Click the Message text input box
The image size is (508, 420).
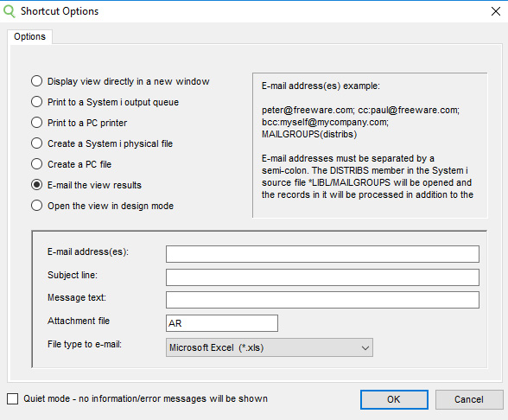point(322,300)
